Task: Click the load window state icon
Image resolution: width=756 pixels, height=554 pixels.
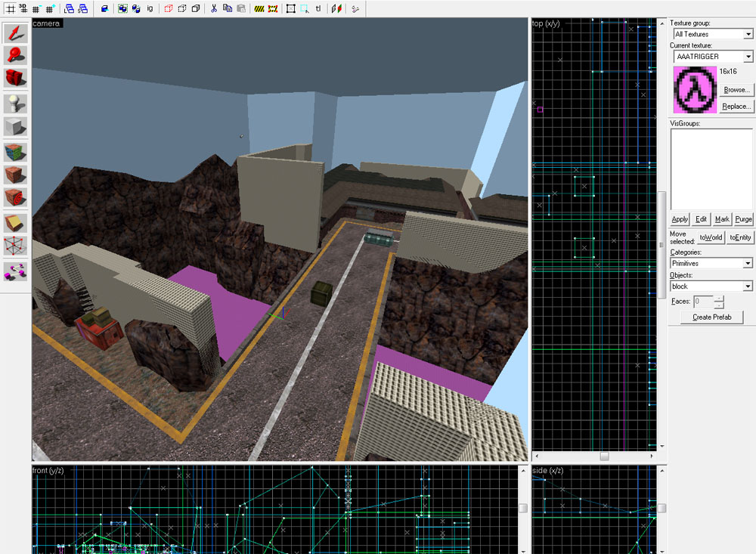Action: click(x=70, y=8)
